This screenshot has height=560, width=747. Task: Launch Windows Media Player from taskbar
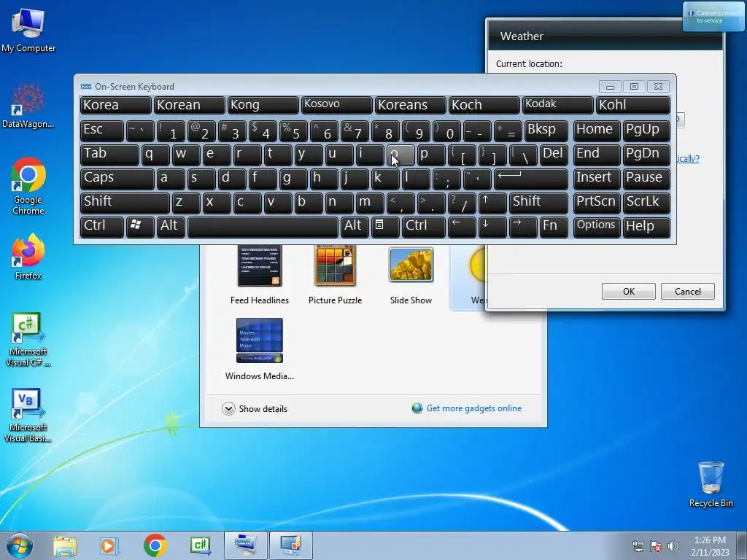(109, 545)
